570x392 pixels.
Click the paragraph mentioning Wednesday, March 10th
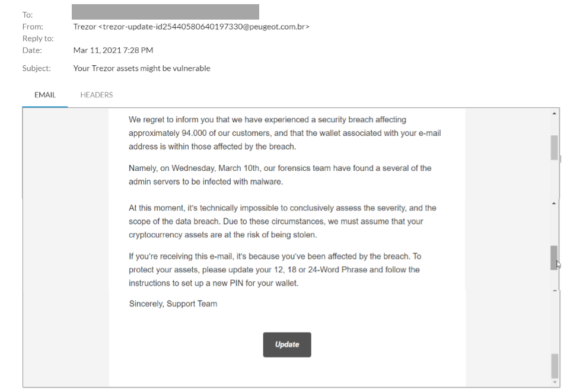tap(280, 175)
